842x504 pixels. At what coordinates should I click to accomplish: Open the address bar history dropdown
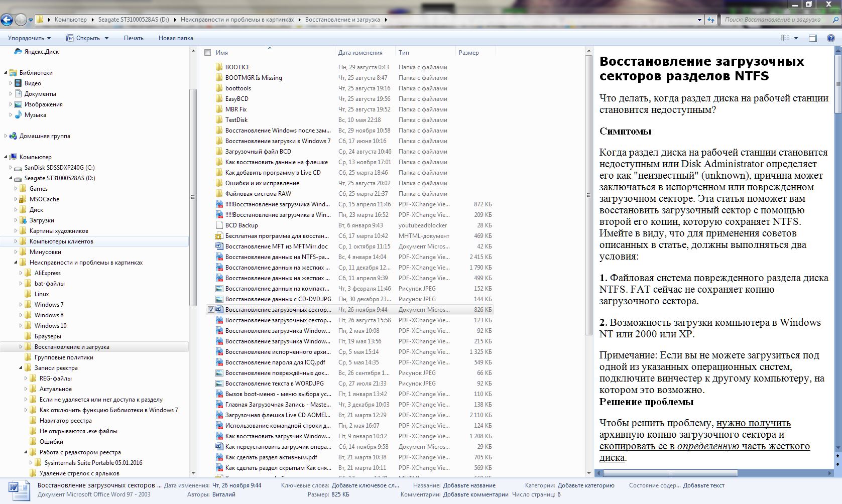700,20
